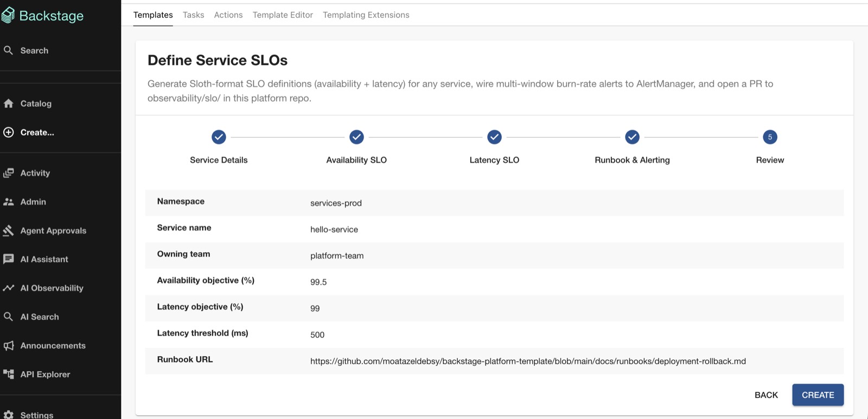868x419 pixels.
Task: Open the Actions tab
Action: tap(228, 15)
